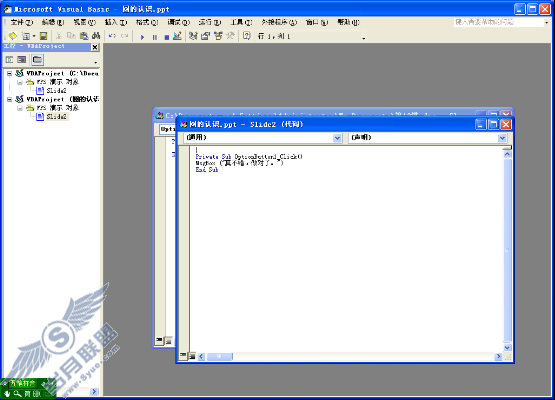Image resolution: width=555 pixels, height=400 pixels.
Task: Click the Insert UserForm toolbar icon
Action: [25, 36]
